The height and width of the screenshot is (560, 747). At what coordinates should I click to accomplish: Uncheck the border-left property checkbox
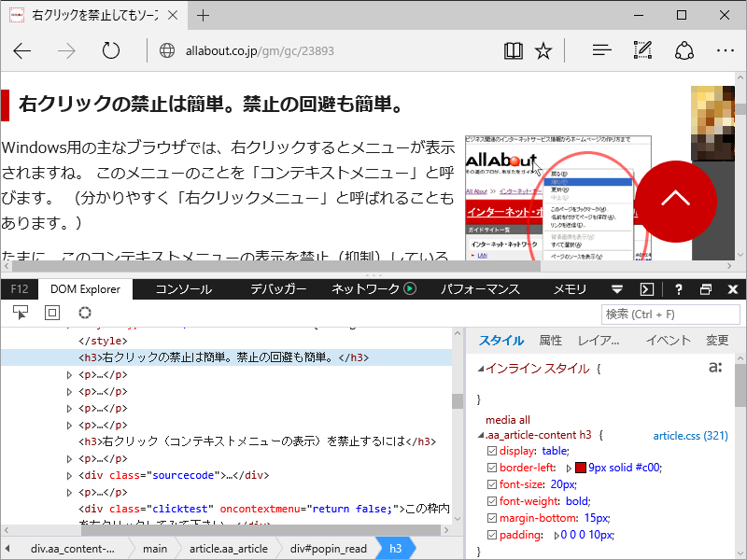coord(492,468)
